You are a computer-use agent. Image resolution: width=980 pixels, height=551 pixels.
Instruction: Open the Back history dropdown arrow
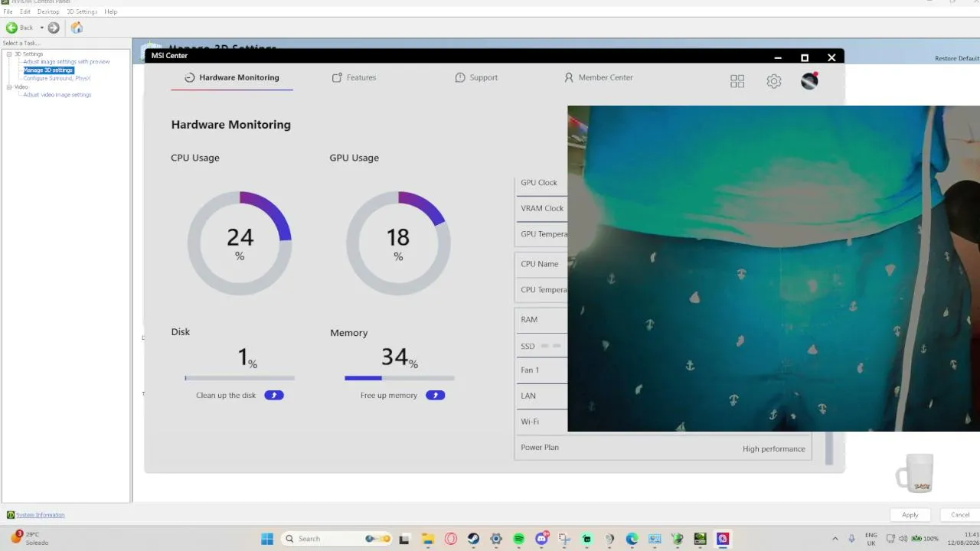[x=41, y=28]
